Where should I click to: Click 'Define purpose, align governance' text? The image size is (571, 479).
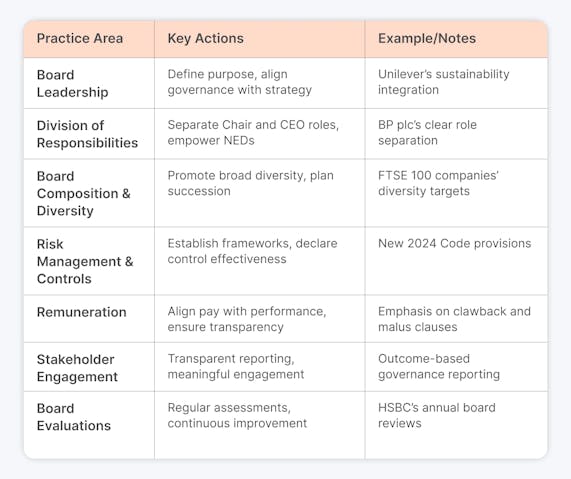point(240,82)
